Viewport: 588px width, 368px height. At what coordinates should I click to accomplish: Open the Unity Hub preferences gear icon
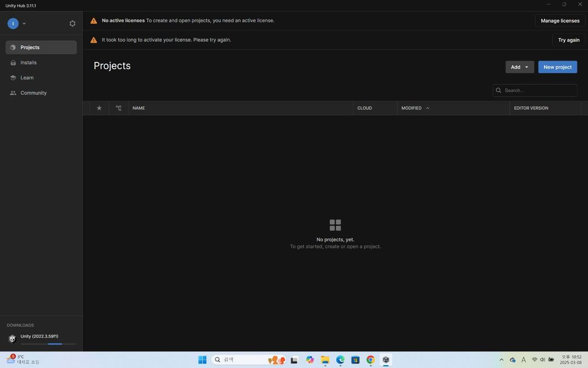click(72, 24)
